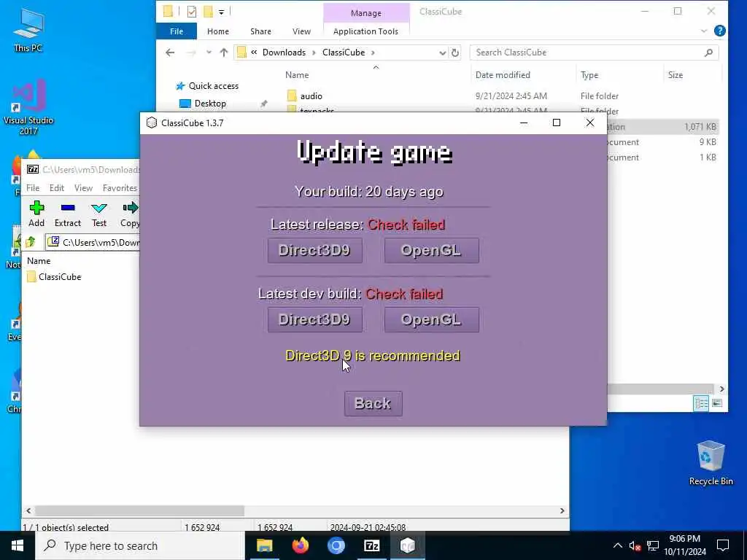
Task: Click the OpenGL button under Latest dev build
Action: tap(432, 319)
